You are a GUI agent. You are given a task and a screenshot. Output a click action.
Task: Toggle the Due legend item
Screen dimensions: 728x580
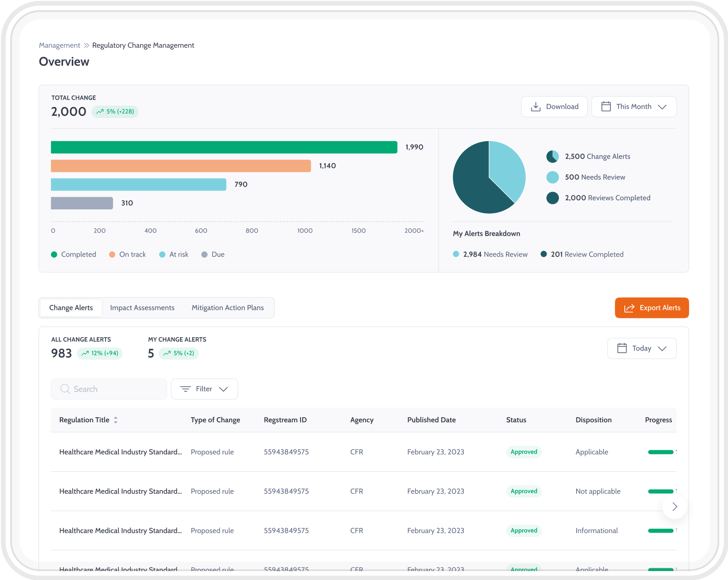[x=213, y=254]
